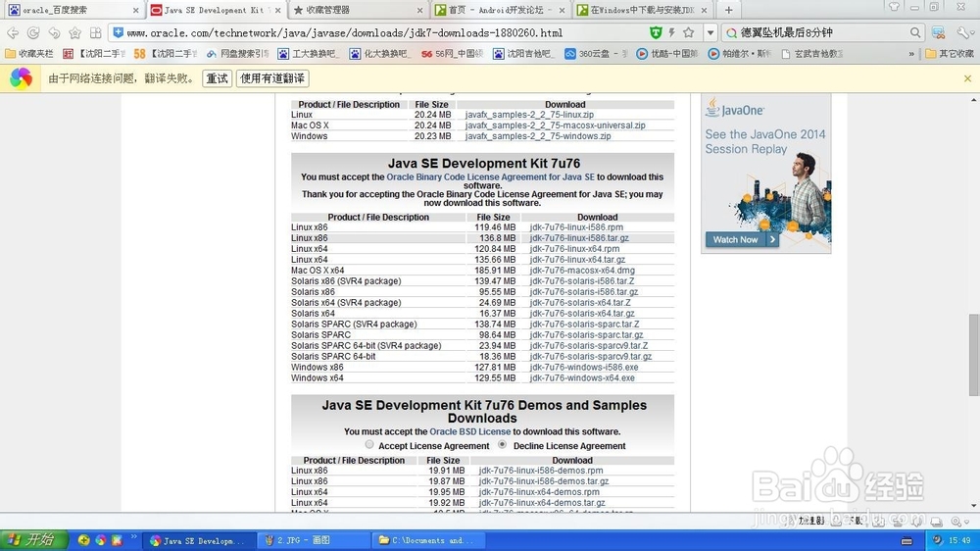This screenshot has width=980, height=551.
Task: Go back using the browser back arrow
Action: click(13, 32)
